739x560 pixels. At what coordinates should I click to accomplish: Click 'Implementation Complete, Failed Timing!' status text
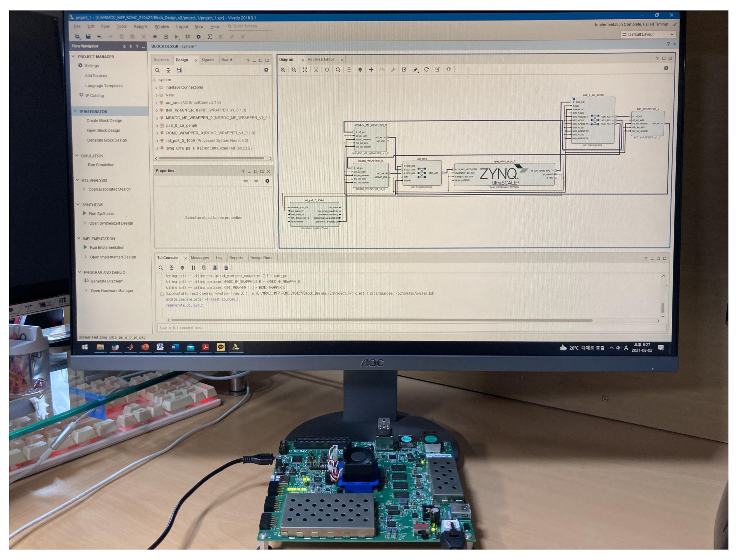point(631,24)
